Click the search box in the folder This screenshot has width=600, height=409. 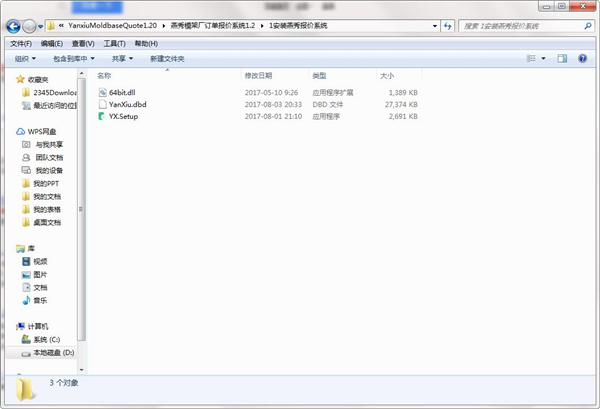pos(520,25)
